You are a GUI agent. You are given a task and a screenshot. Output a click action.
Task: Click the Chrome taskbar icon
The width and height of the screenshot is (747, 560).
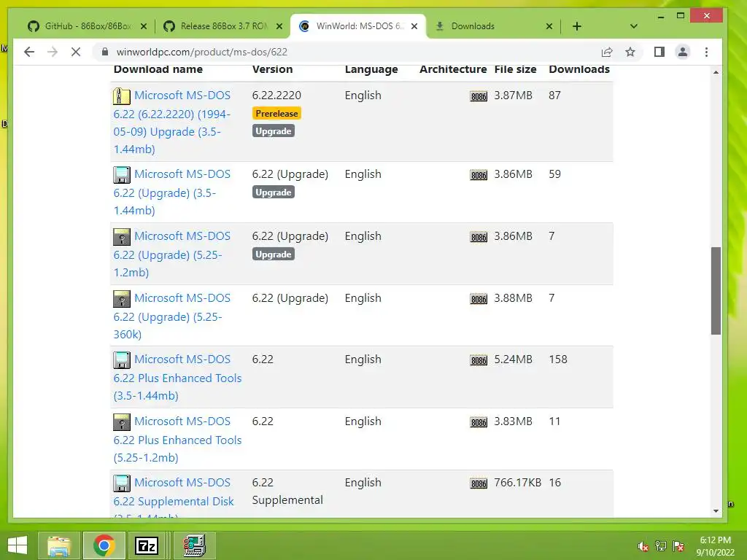click(104, 545)
